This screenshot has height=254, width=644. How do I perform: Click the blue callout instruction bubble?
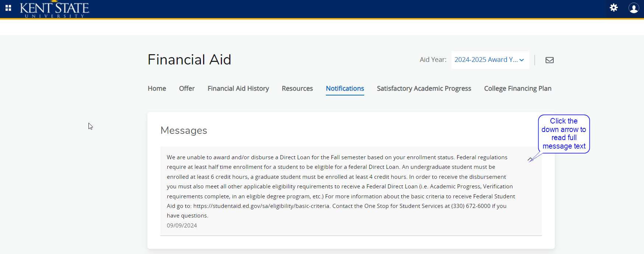pyautogui.click(x=564, y=133)
